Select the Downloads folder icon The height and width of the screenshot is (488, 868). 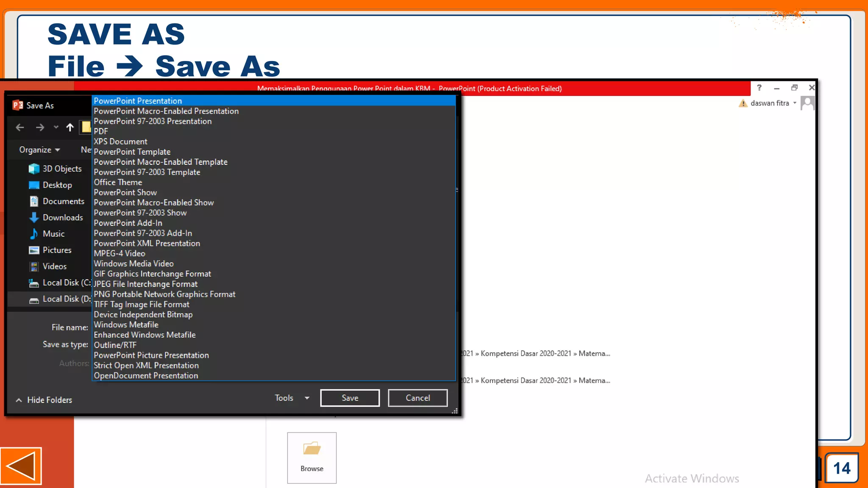pyautogui.click(x=34, y=218)
